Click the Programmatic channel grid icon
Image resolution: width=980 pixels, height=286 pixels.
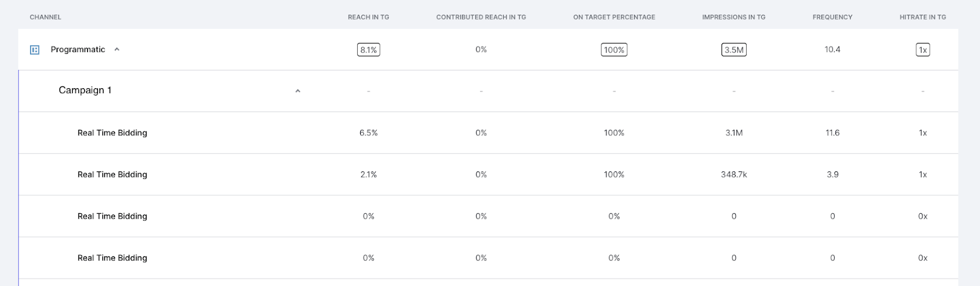(35, 50)
